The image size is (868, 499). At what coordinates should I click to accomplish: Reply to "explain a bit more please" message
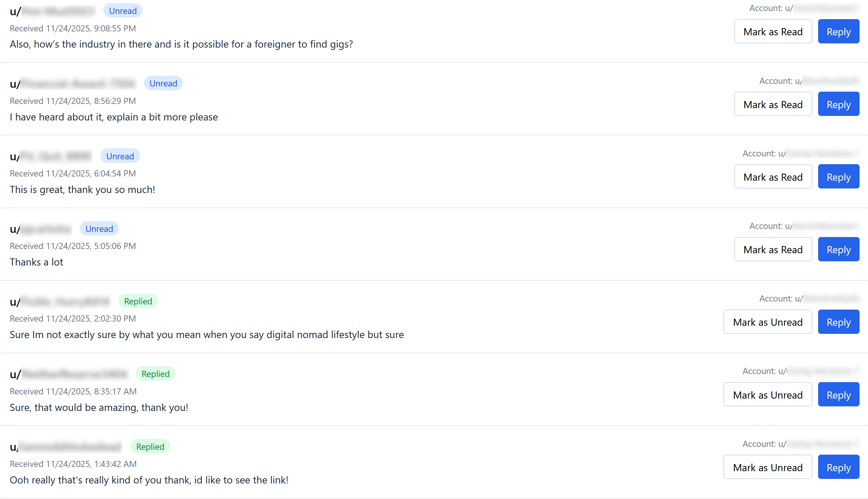(838, 104)
